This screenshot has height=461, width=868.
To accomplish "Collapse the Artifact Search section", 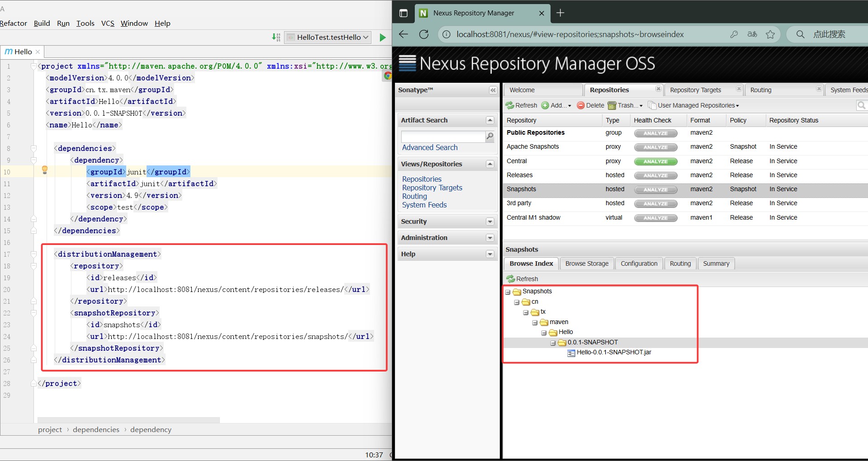I will (x=490, y=120).
